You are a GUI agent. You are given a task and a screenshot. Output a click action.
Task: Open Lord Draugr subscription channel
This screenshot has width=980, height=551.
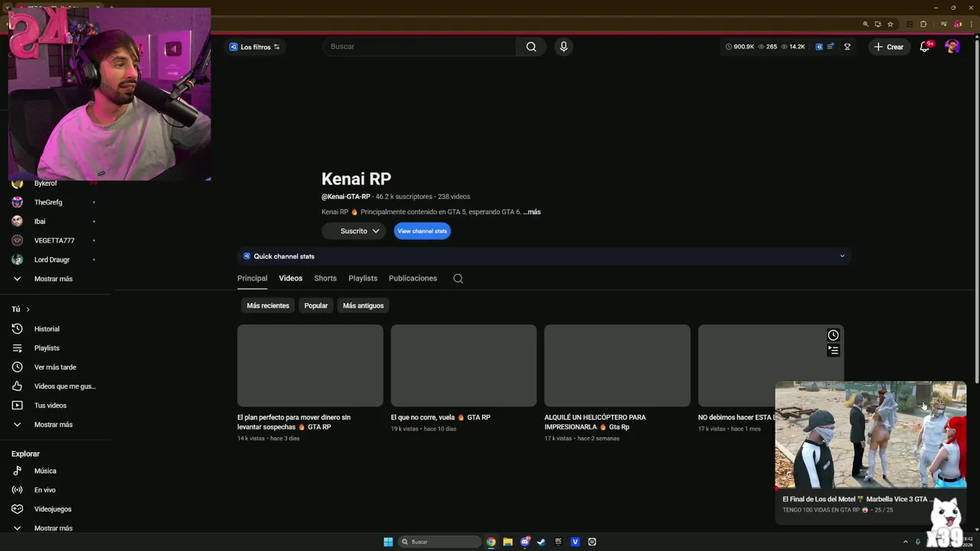[x=54, y=259]
